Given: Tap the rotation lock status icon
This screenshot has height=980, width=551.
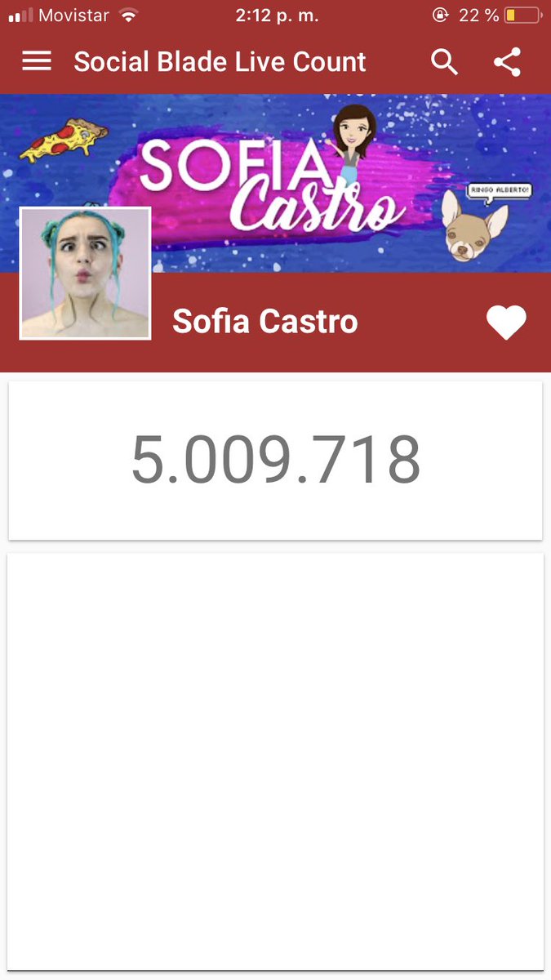Looking at the screenshot, I should coord(440,15).
